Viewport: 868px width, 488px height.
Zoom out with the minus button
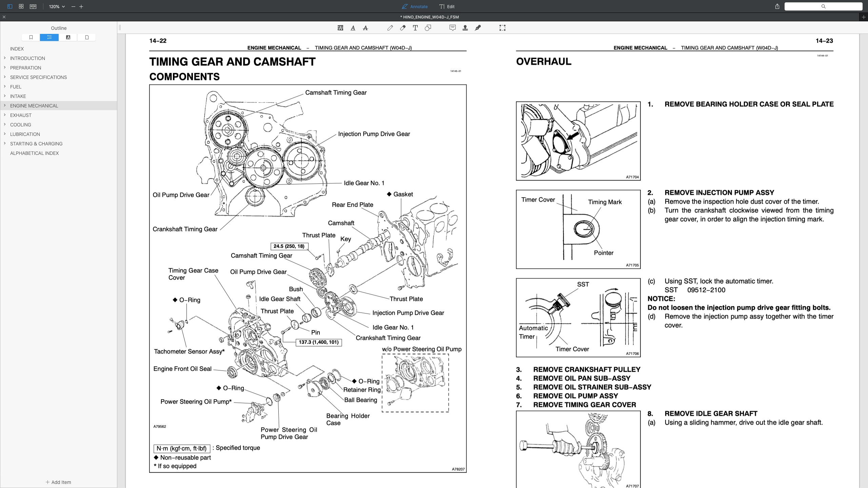coord(73,6)
